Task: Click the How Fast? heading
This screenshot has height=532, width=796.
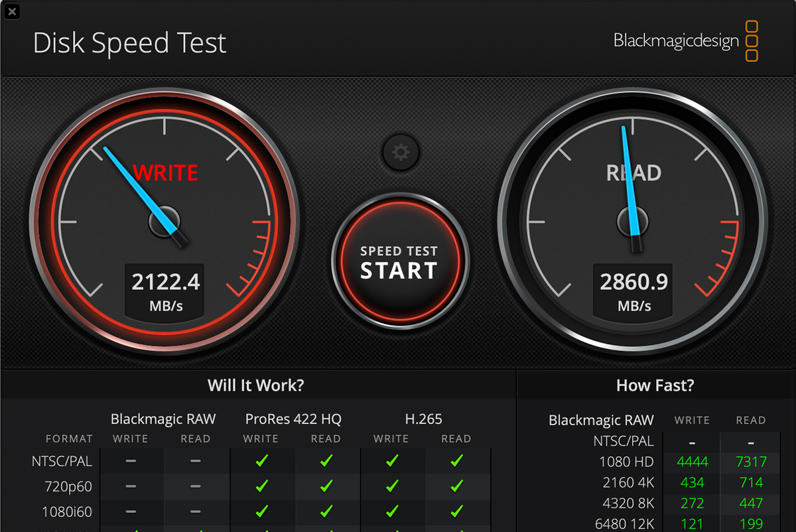Action: [655, 385]
